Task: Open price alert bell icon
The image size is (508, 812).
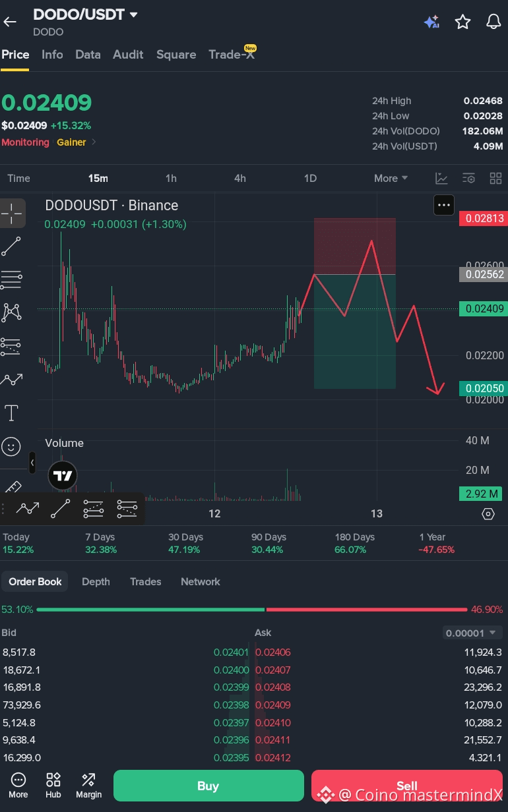Action: tap(493, 22)
